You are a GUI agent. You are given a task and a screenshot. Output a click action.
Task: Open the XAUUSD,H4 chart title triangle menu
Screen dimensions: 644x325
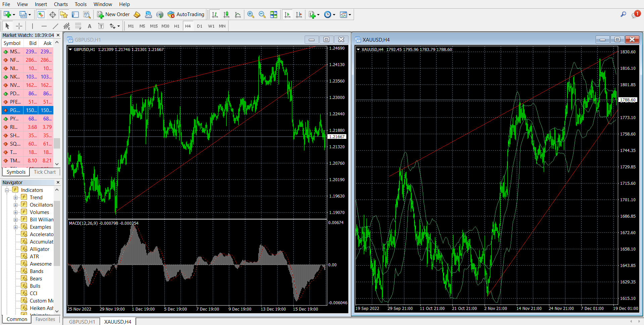point(358,50)
